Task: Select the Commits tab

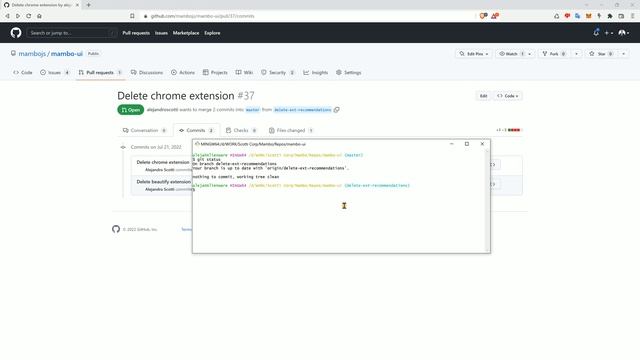Action: point(196,130)
